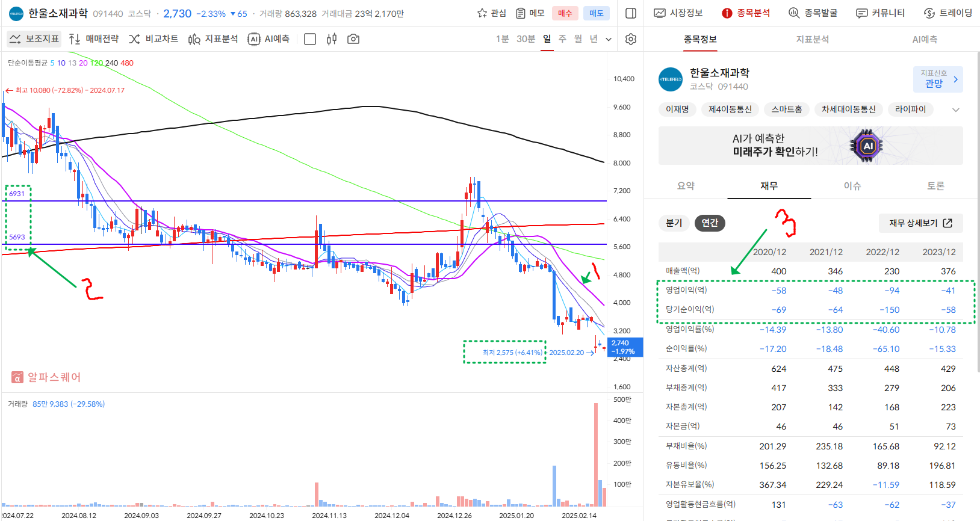Image resolution: width=980 pixels, height=521 pixels.
Task: Select 월 monthly chart interval
Action: (x=578, y=39)
